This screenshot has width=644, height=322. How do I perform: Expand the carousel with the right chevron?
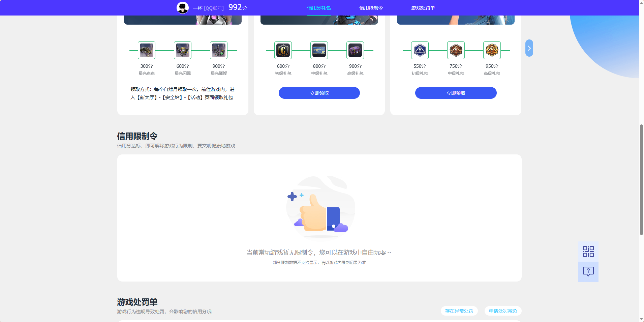click(x=529, y=48)
